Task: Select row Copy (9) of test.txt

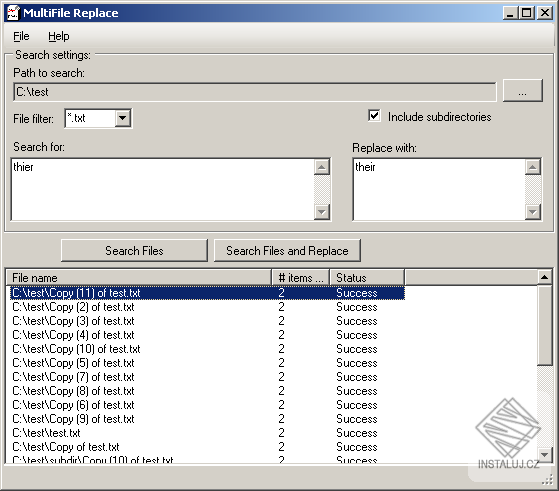Action: point(207,419)
